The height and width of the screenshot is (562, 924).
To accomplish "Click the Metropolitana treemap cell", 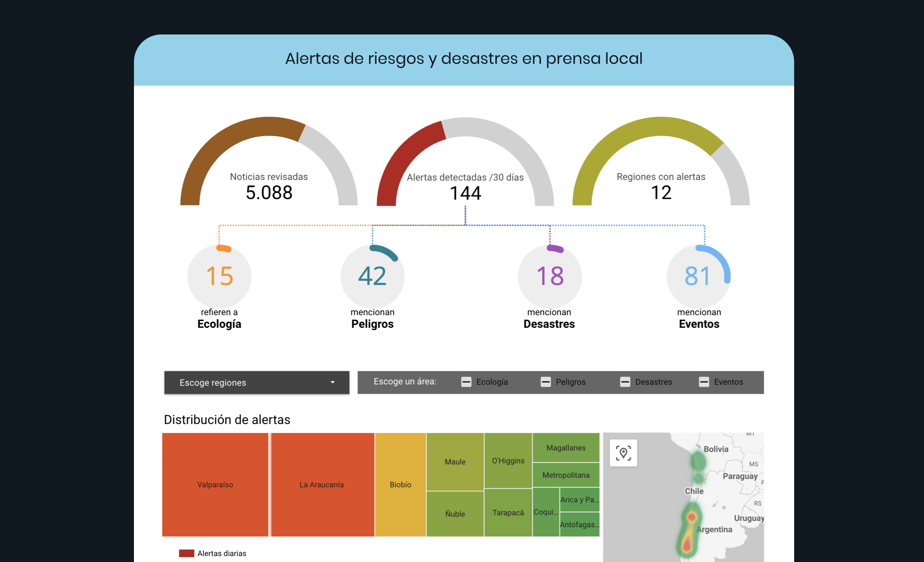I will [566, 475].
